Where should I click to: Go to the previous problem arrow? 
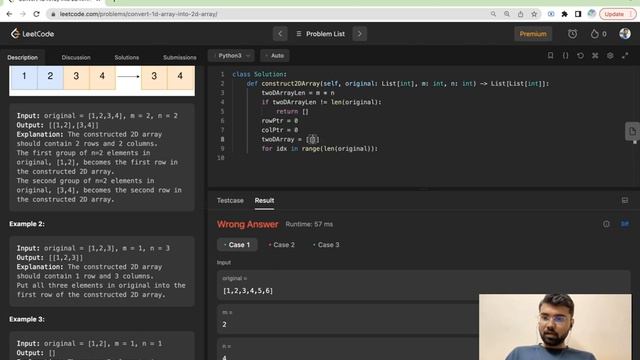tap(280, 34)
